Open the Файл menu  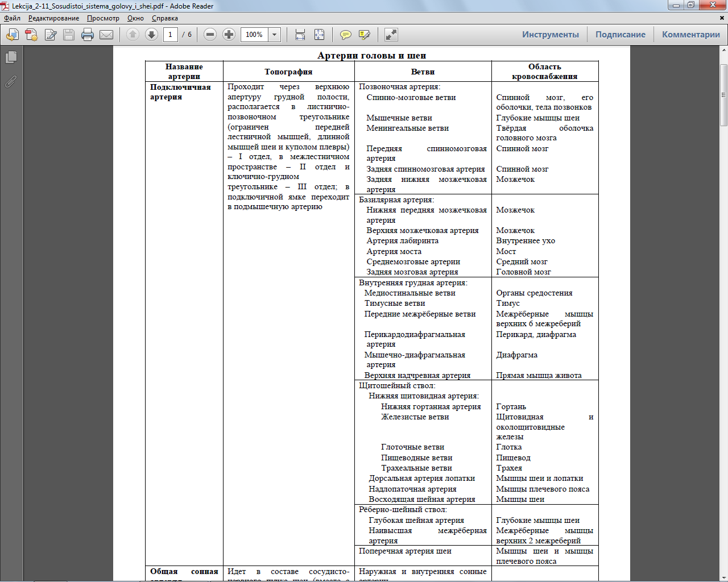pyautogui.click(x=12, y=18)
